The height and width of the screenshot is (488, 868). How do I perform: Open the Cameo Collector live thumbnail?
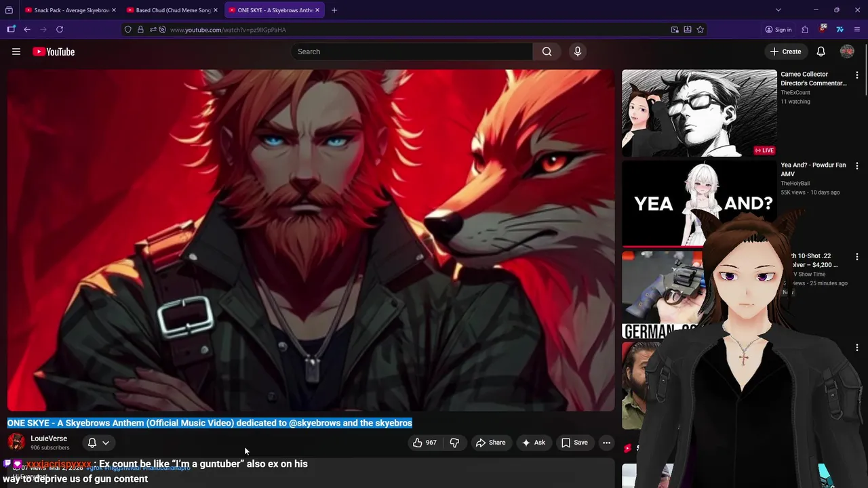point(699,113)
